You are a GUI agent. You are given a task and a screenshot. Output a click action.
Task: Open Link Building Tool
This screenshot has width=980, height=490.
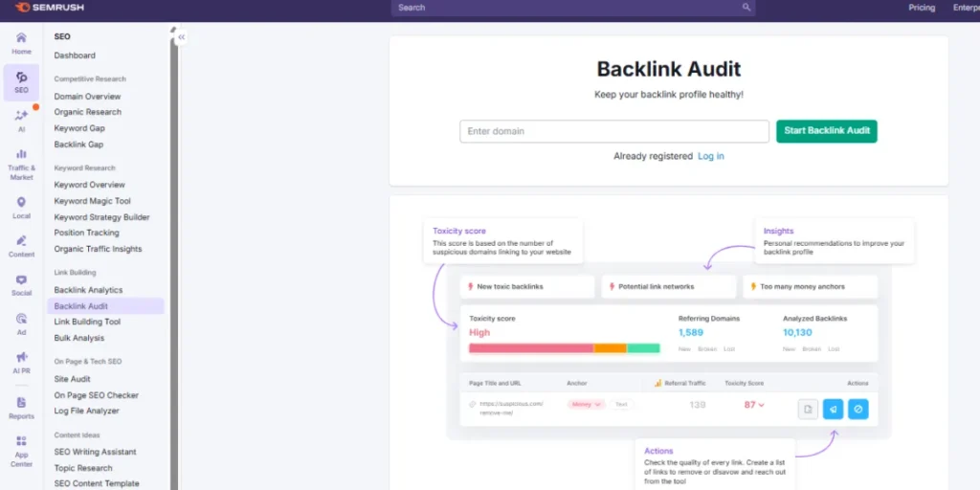[87, 322]
